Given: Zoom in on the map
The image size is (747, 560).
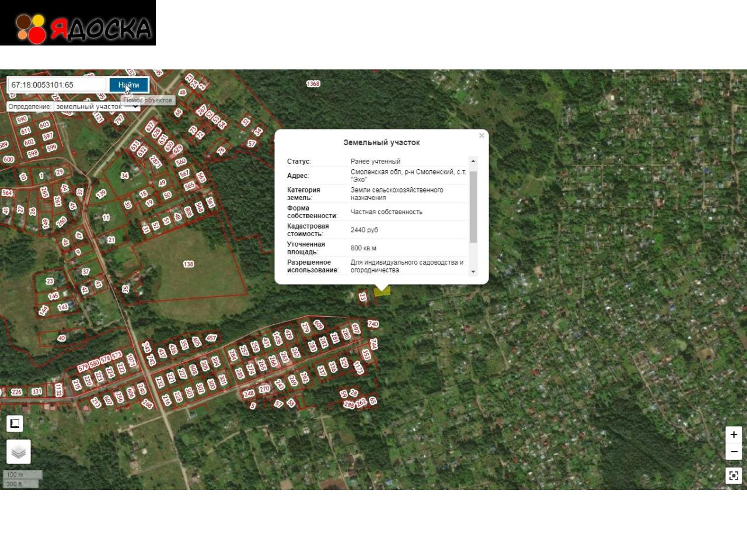Looking at the screenshot, I should pos(734,435).
